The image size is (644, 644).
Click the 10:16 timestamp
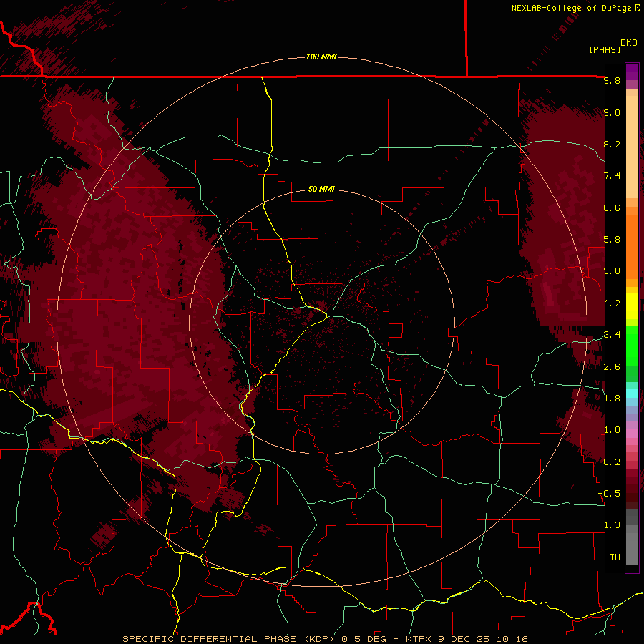coord(512,639)
